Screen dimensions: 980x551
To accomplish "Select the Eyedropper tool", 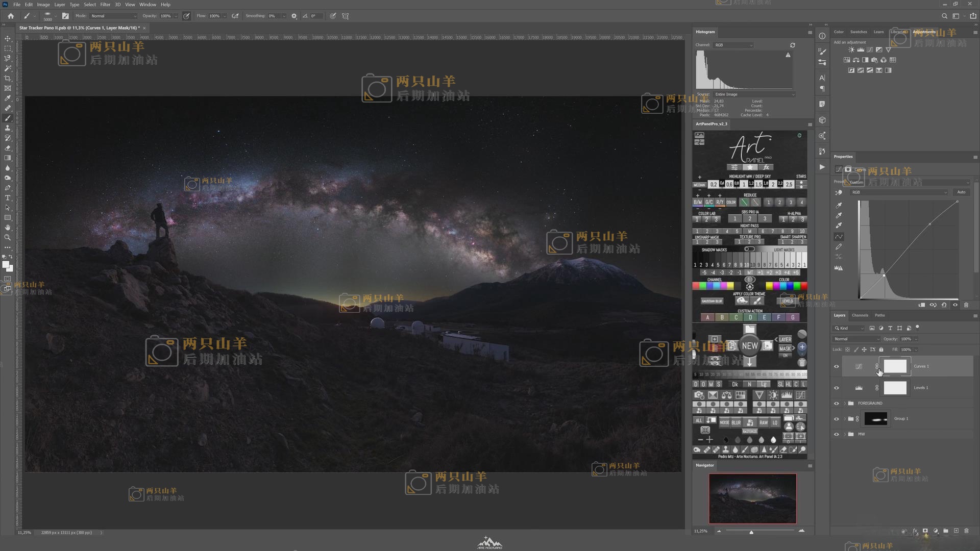I will click(8, 98).
